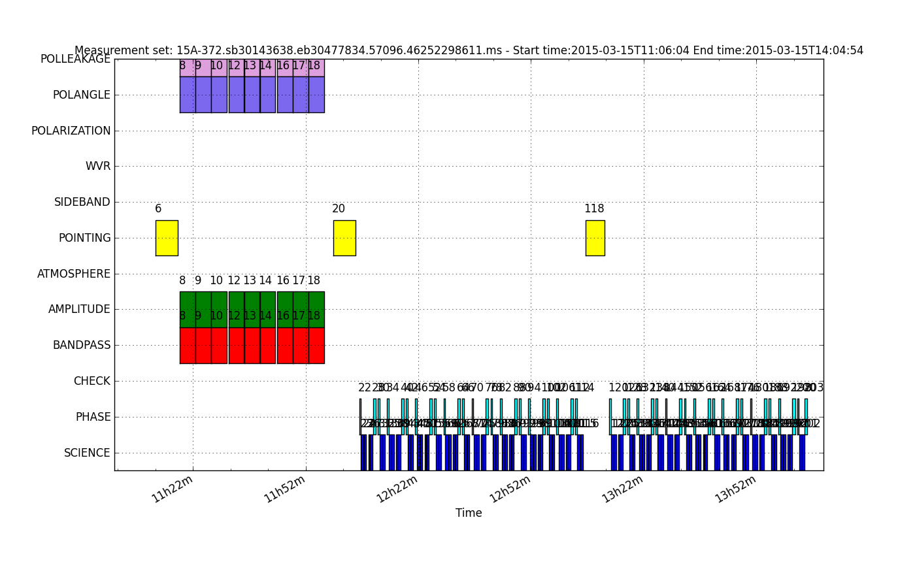The height and width of the screenshot is (588, 915).
Task: Click the purple POLANGLE block for scan 16
Action: tap(285, 95)
